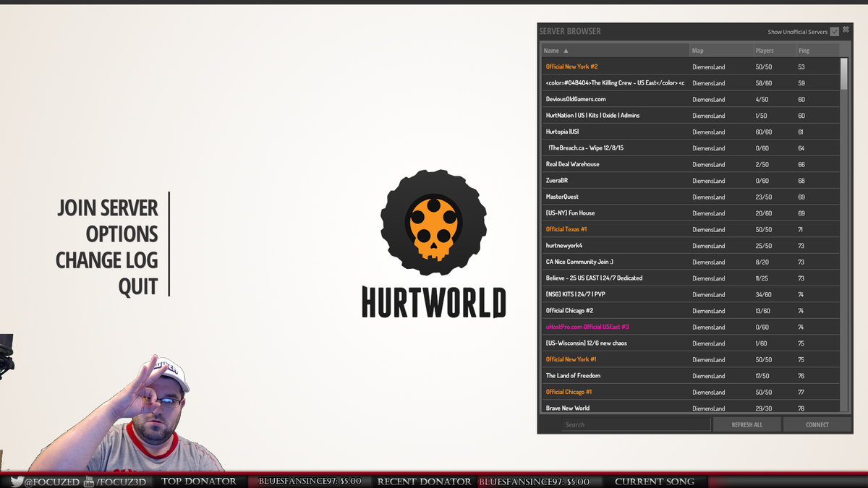The image size is (868, 488).
Task: Focus the server Search field
Action: [635, 424]
